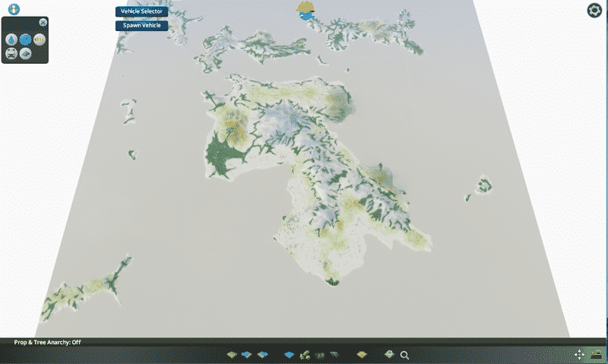
Task: Open the transport bus info view
Action: click(12, 53)
